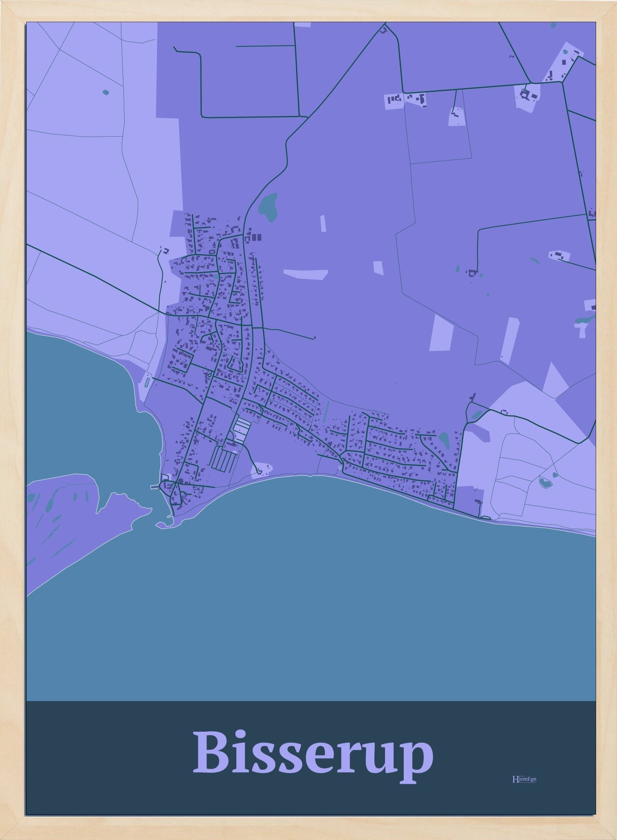Click the narrow green strip east of town center

click(x=326, y=411)
